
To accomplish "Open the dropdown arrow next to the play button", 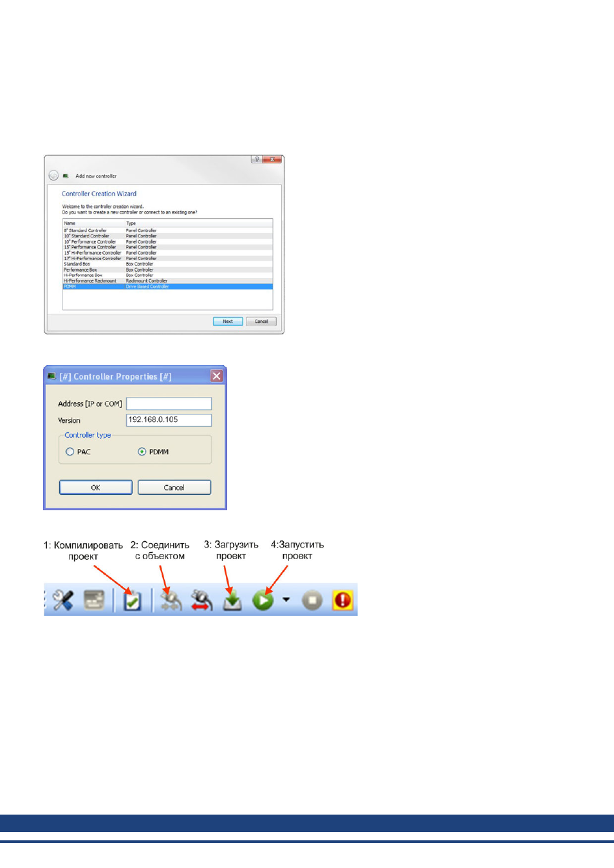I will (286, 600).
